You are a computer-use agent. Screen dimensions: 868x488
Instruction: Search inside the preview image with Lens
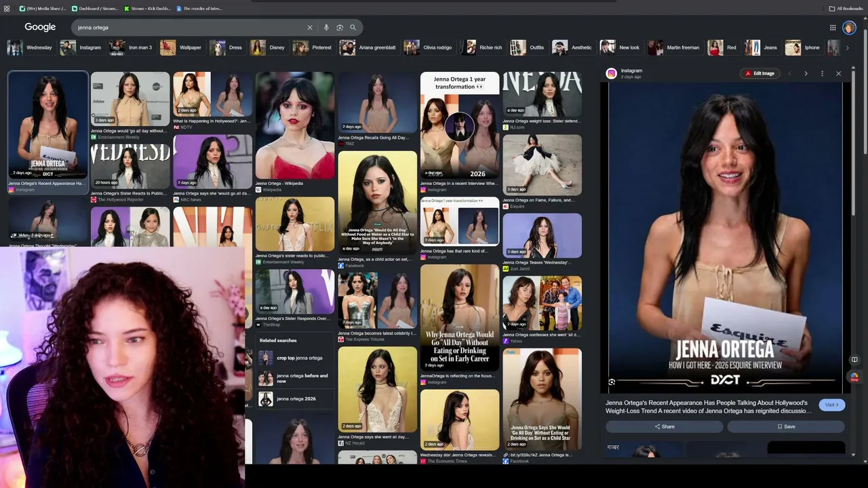click(x=612, y=382)
